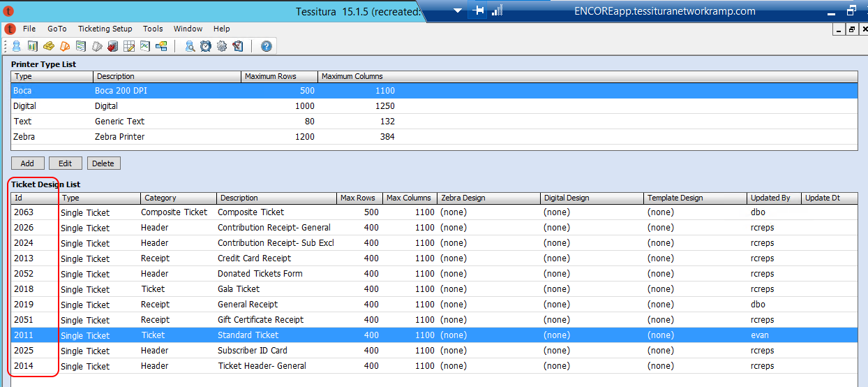Click the gold bars icon in the toolbar
The width and height of the screenshot is (868, 387).
49,47
